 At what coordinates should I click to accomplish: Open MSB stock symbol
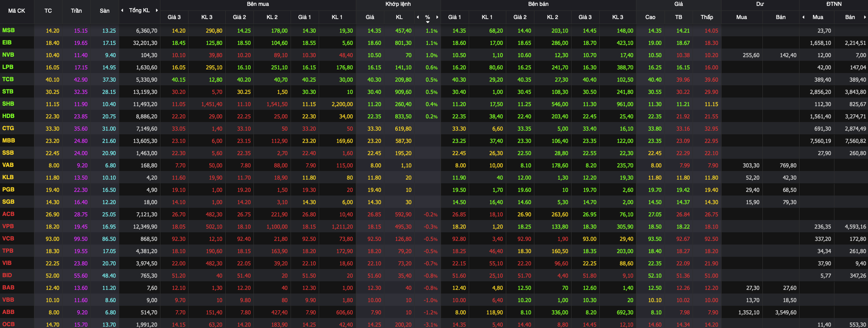9,30
